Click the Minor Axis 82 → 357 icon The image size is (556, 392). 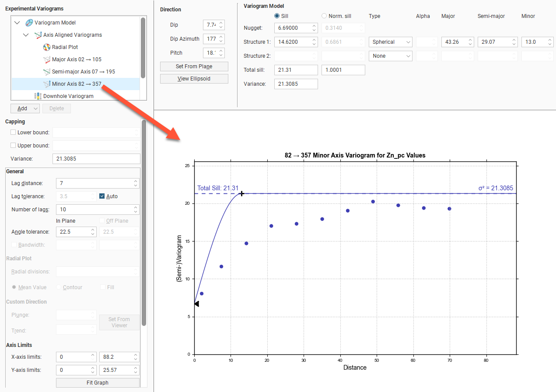[47, 84]
